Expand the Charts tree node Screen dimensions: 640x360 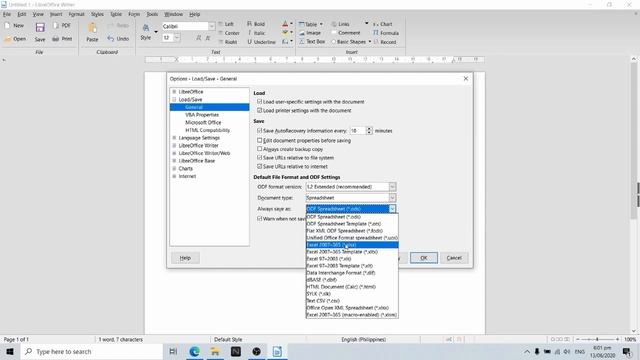pos(174,169)
